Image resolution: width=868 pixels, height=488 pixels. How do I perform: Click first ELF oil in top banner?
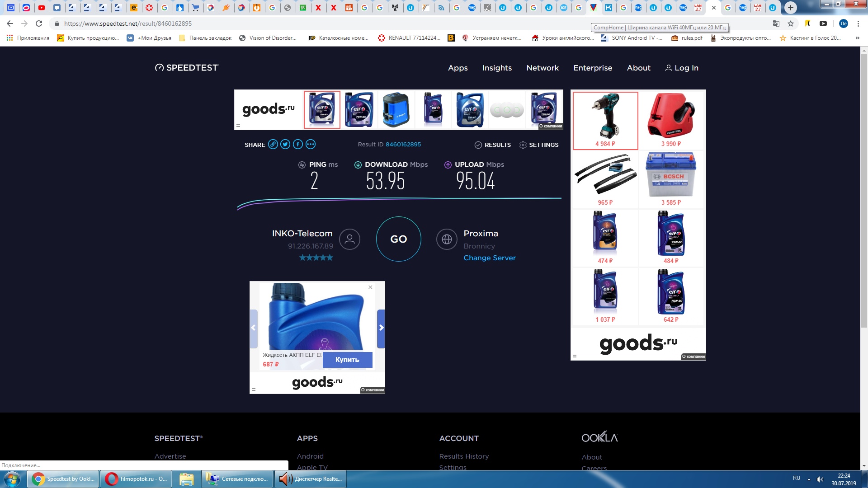pyautogui.click(x=322, y=110)
